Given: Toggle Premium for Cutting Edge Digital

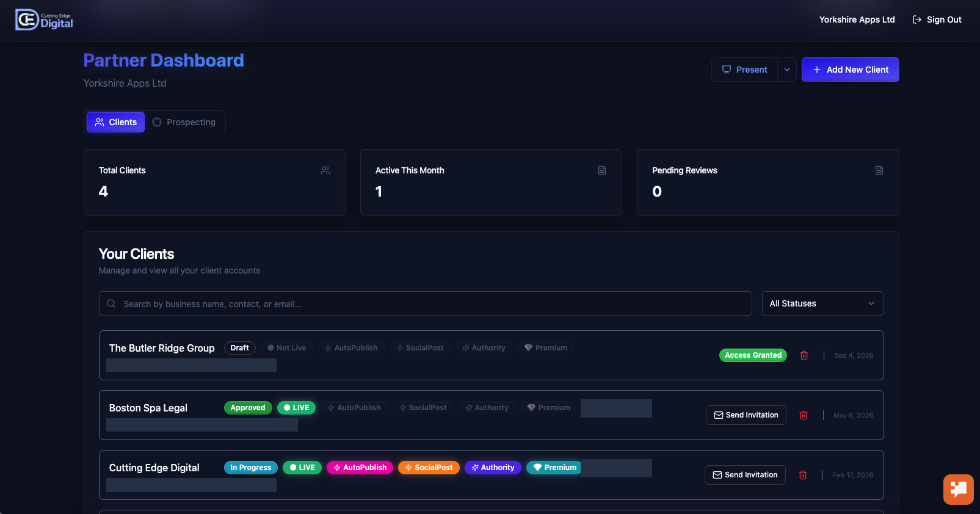Looking at the screenshot, I should (x=554, y=468).
